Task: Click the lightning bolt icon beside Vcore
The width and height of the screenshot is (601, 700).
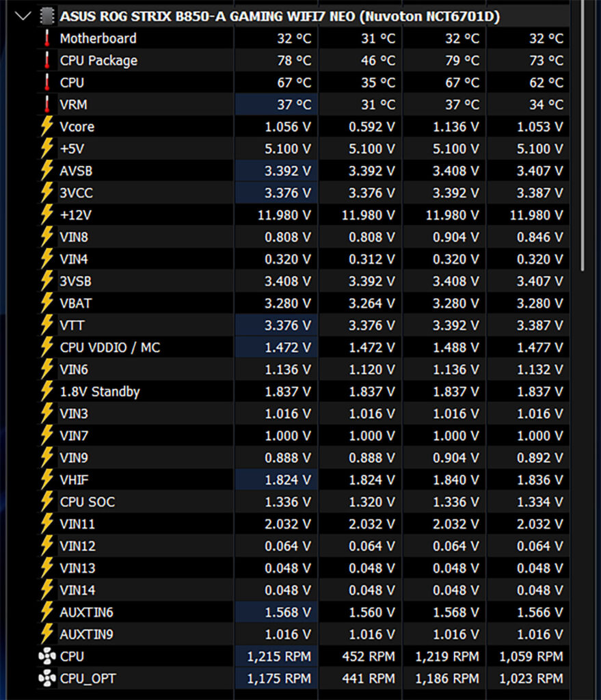Action: tap(46, 126)
